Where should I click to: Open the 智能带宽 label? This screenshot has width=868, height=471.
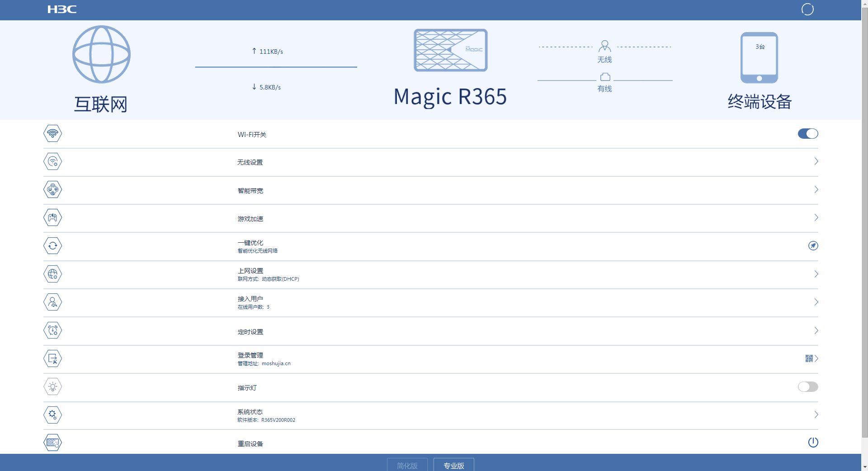coord(250,191)
